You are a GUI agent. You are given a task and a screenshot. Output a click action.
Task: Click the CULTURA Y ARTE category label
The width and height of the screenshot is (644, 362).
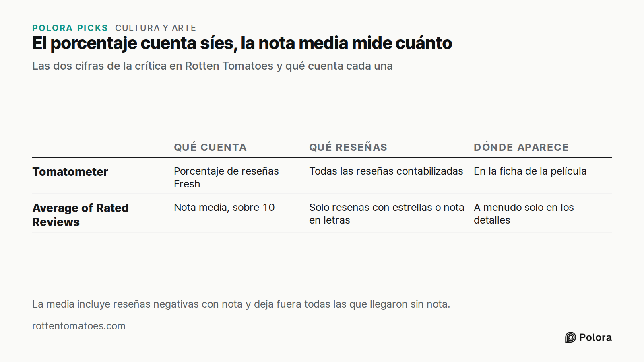[x=156, y=28]
